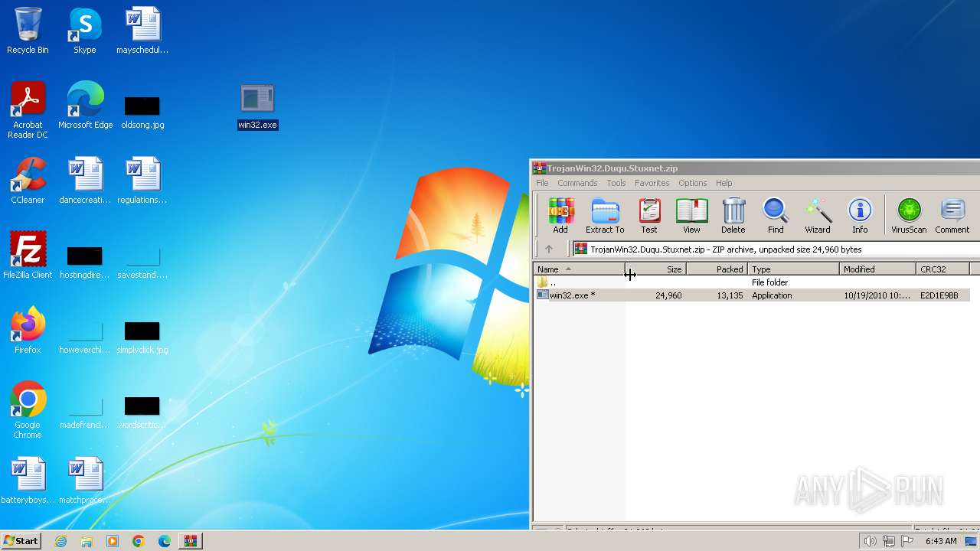980x551 pixels.
Task: Select the simplyclick.jpg desktop file
Action: (x=142, y=337)
